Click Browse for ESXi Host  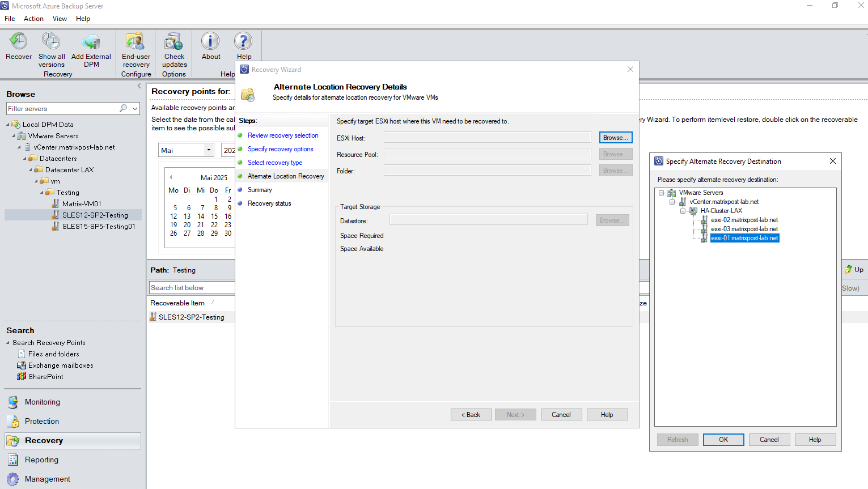[616, 138]
